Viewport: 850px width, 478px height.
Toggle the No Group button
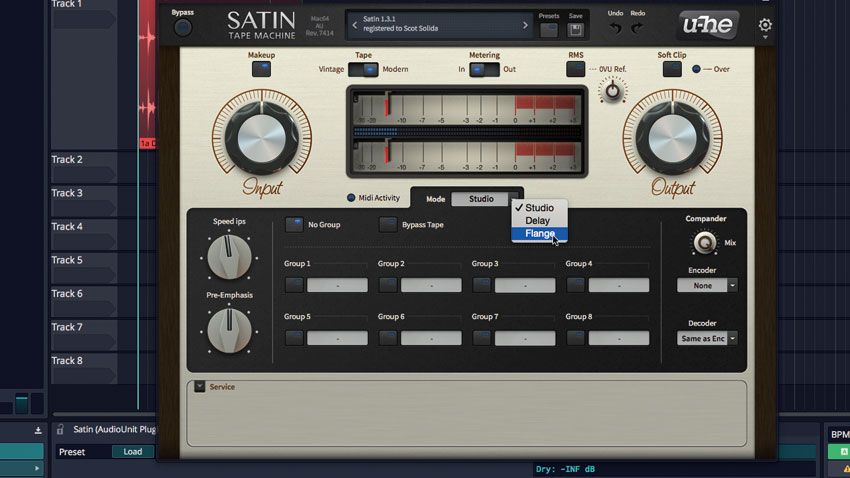294,224
